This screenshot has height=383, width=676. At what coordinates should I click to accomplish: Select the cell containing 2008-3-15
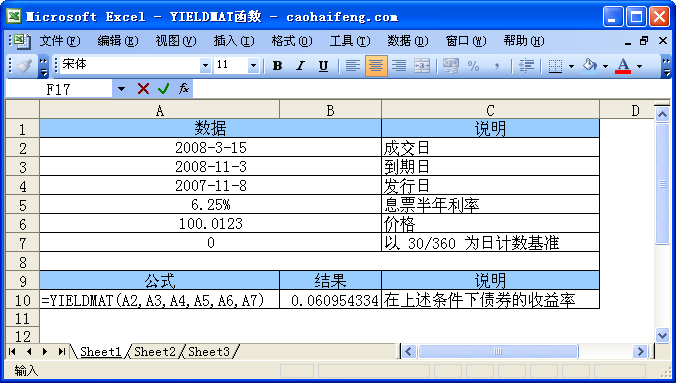click(x=210, y=148)
